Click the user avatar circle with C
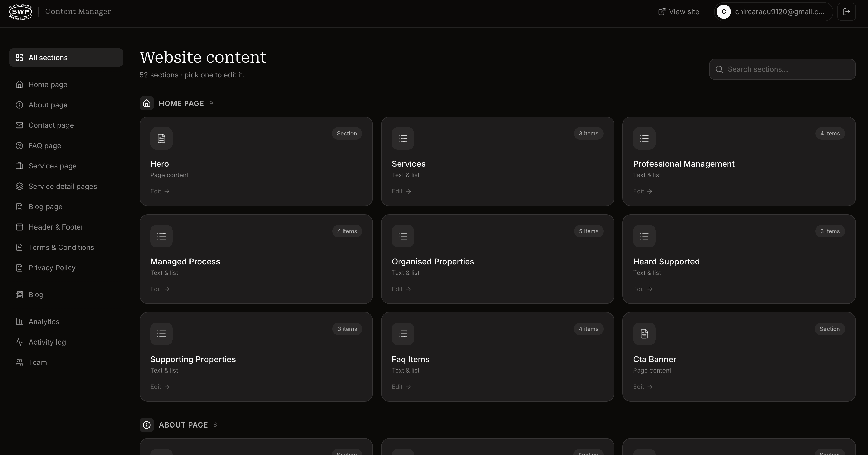The width and height of the screenshot is (868, 455). 724,12
